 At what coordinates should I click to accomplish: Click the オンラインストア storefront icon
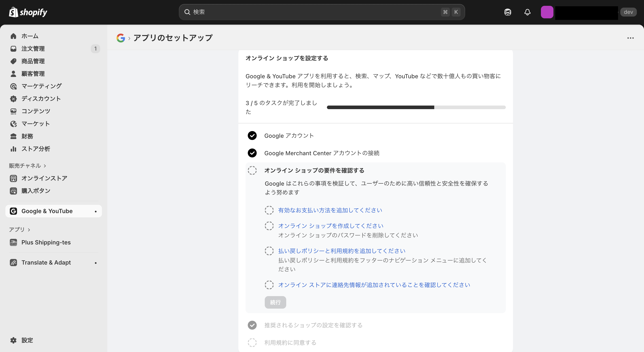(x=13, y=178)
